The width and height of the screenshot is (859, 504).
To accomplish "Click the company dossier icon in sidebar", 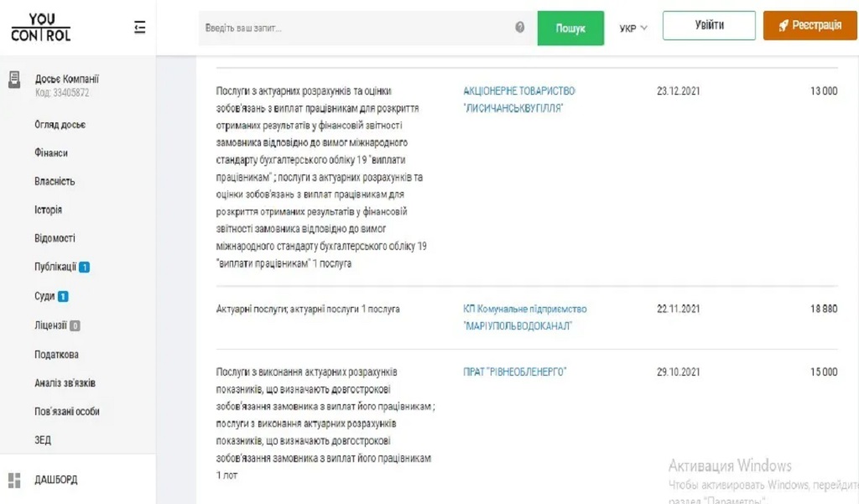I will tap(14, 80).
